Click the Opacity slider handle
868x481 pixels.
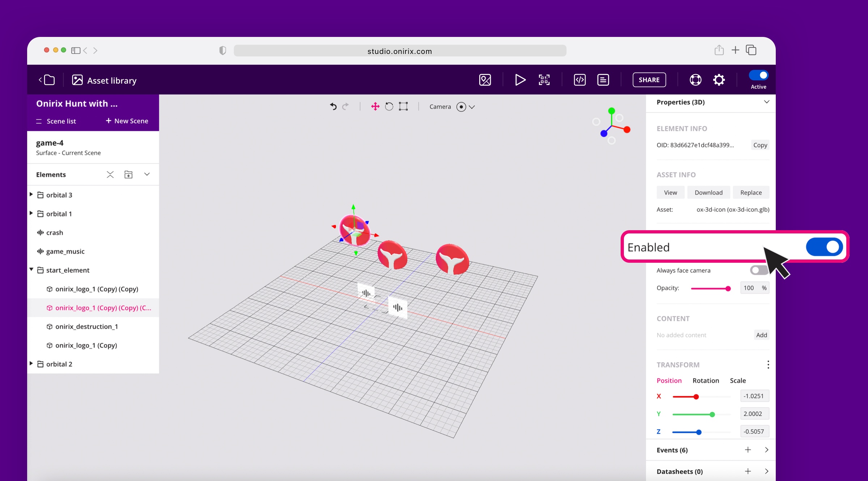(728, 288)
